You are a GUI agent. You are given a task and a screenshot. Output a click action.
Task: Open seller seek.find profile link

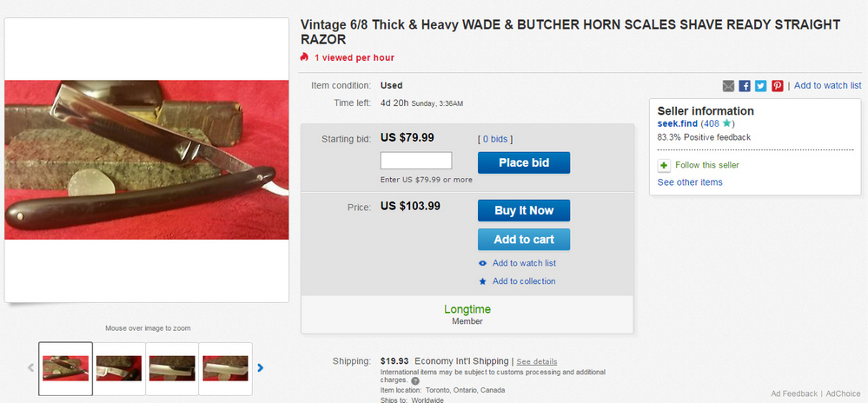(678, 124)
